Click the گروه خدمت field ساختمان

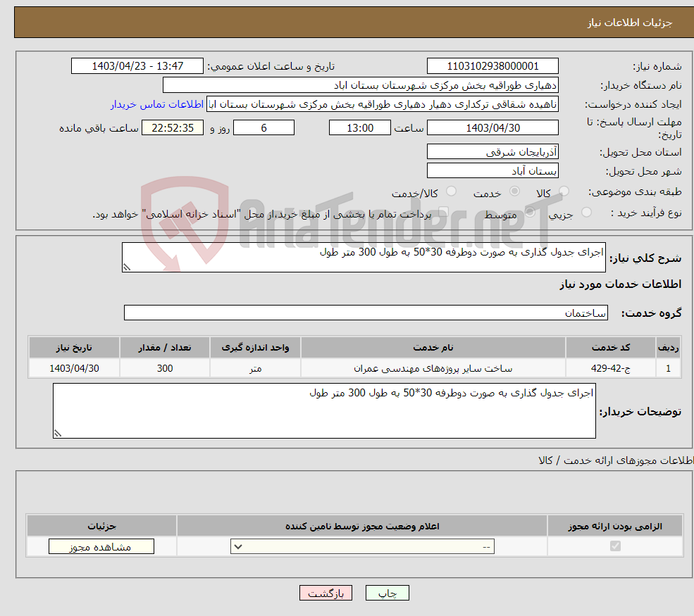[366, 313]
